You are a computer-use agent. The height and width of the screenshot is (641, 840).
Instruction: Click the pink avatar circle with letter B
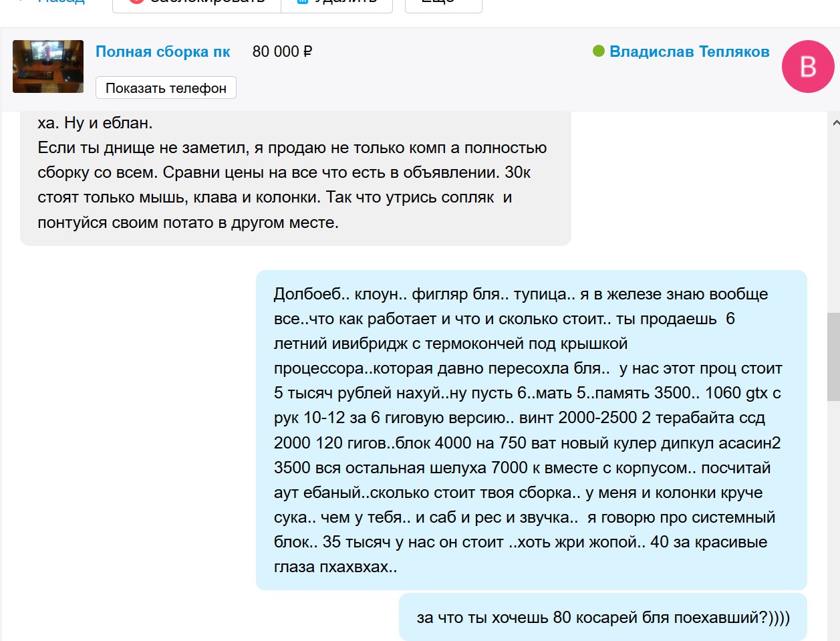coord(808,66)
